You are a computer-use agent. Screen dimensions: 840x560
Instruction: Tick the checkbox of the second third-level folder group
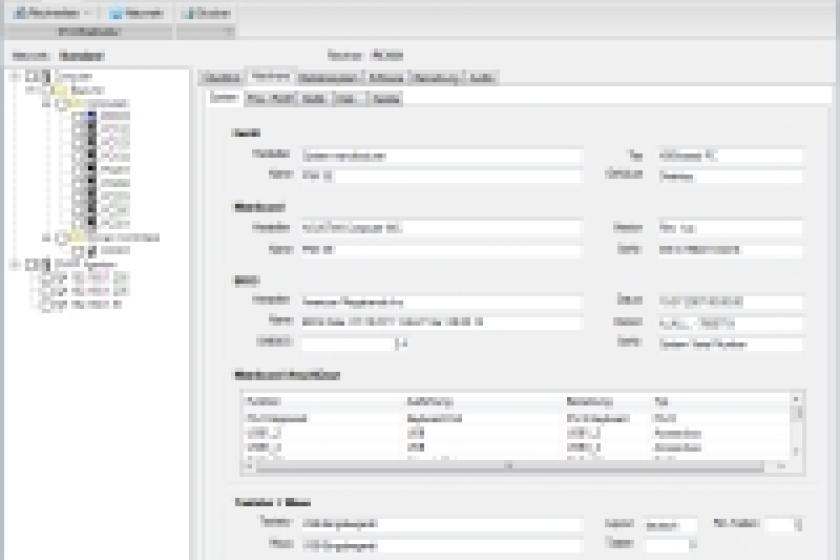coord(62,238)
